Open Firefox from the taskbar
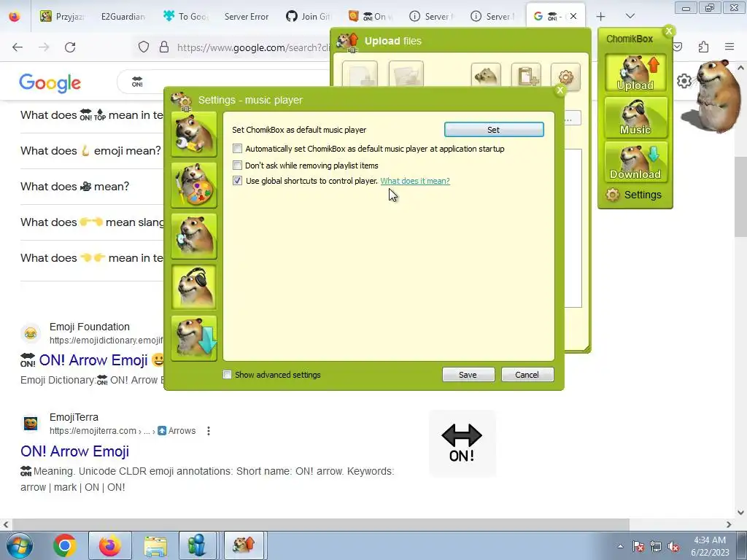747x560 pixels. pos(109,545)
